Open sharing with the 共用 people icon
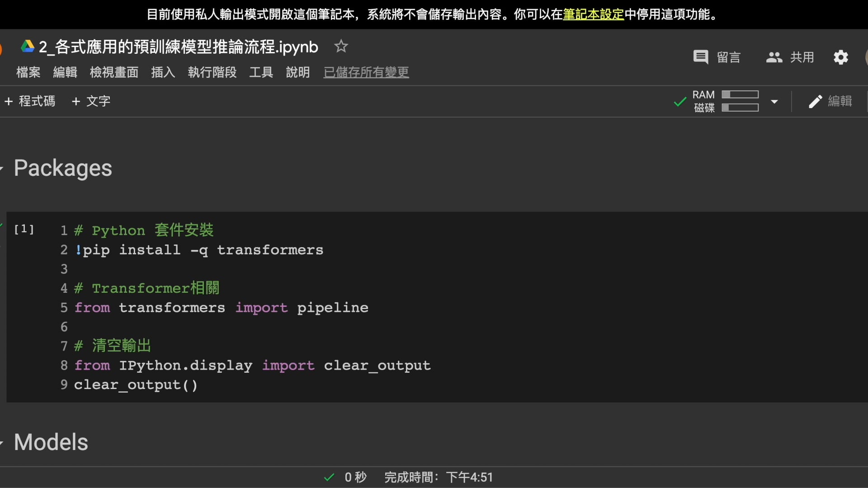This screenshot has width=868, height=488. click(774, 57)
